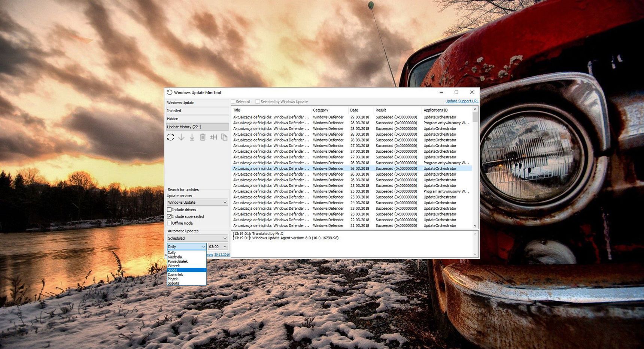Click the uninstall trash bin icon
The height and width of the screenshot is (349, 644).
[x=203, y=137]
